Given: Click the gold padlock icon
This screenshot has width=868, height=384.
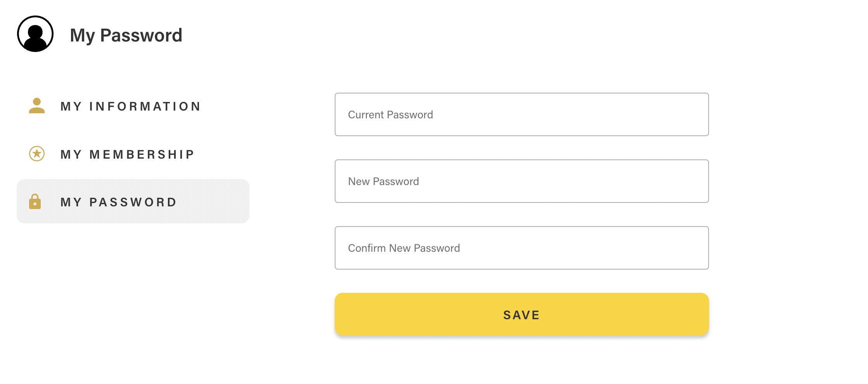Looking at the screenshot, I should [35, 201].
